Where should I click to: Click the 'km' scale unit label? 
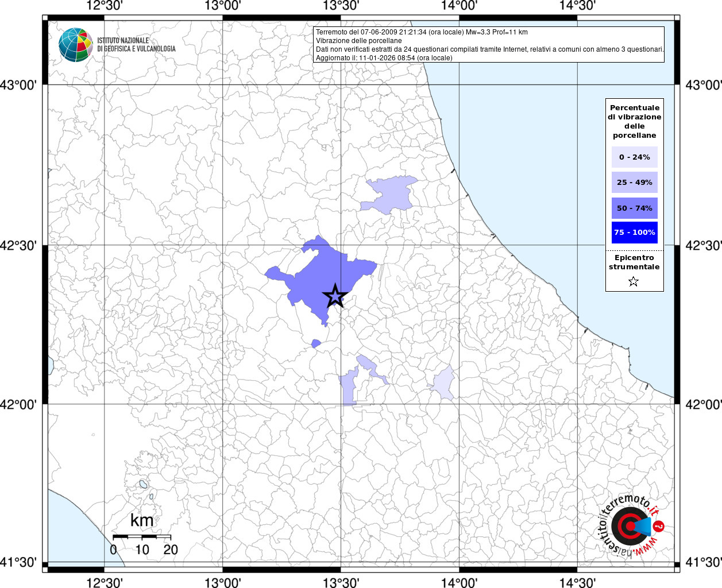[x=142, y=520]
